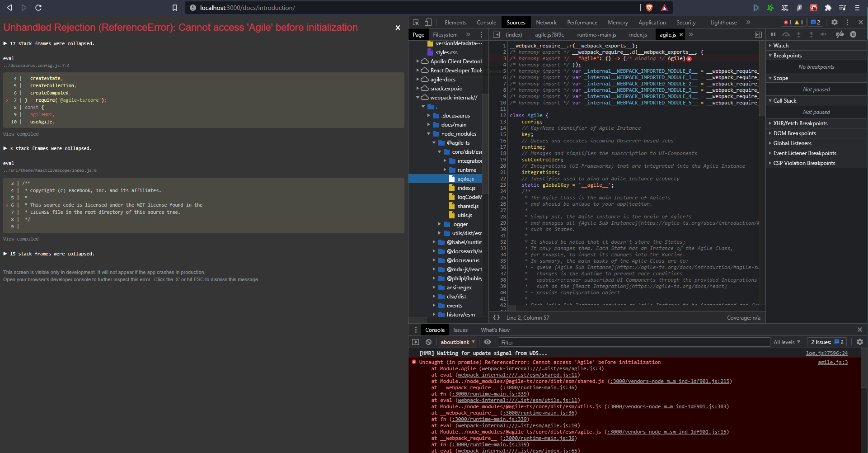
Task: Open the Performance panel tab
Action: [582, 22]
